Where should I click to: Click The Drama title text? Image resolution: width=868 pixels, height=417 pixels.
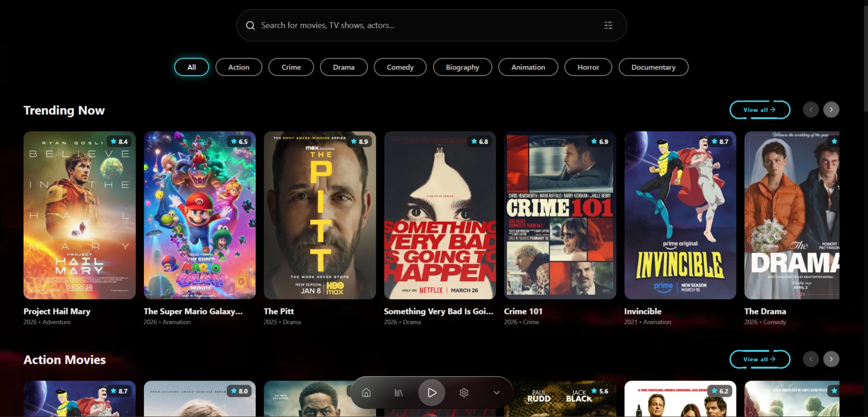point(765,311)
